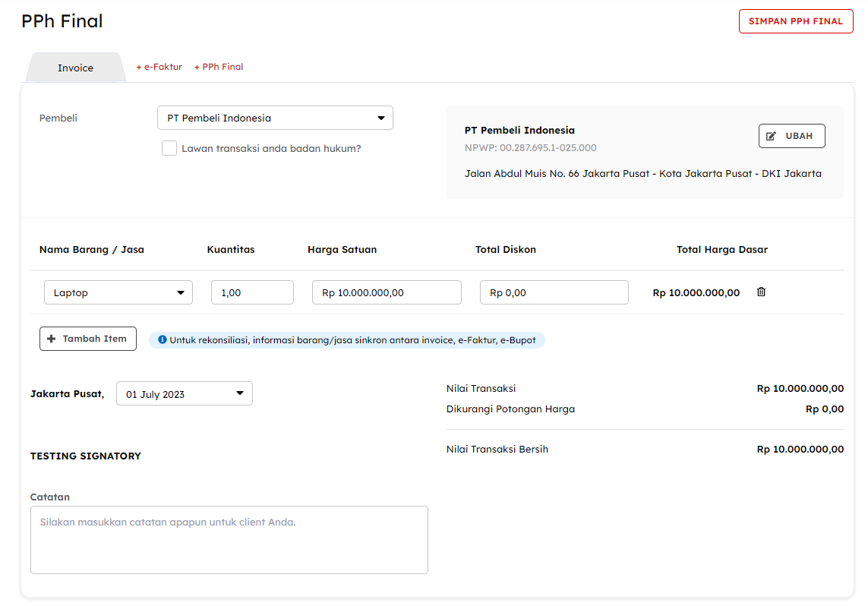
Task: Click the buyer address on Jalan Abdul Muis
Action: [x=642, y=173]
